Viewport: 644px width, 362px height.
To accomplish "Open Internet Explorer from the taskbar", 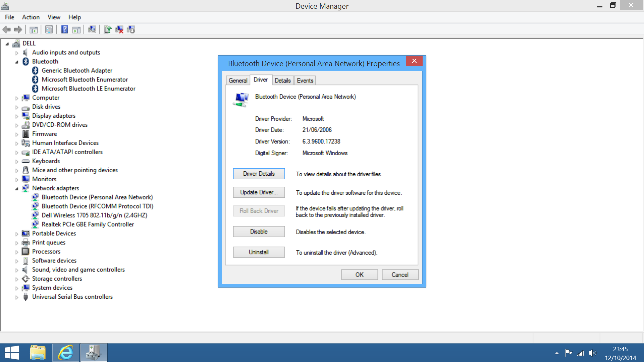I will tap(66, 353).
